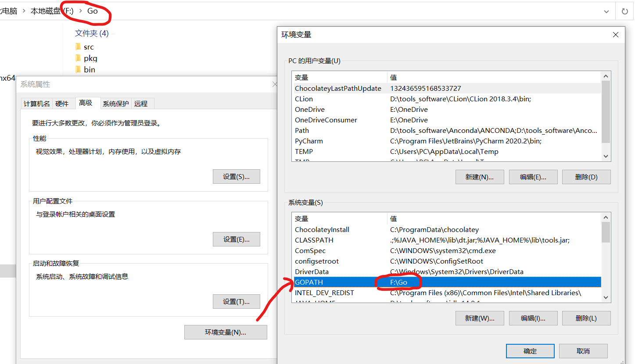Switch to the 硬件 tab

pos(62,103)
